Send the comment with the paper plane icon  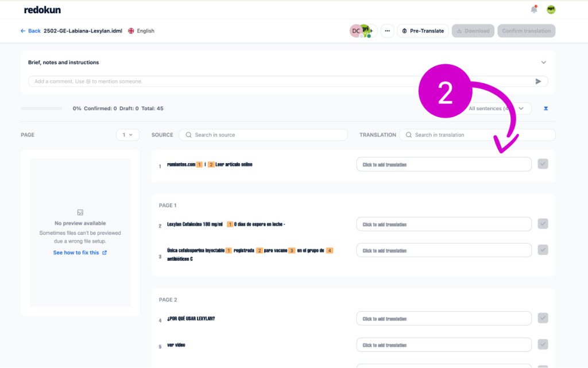coord(538,82)
